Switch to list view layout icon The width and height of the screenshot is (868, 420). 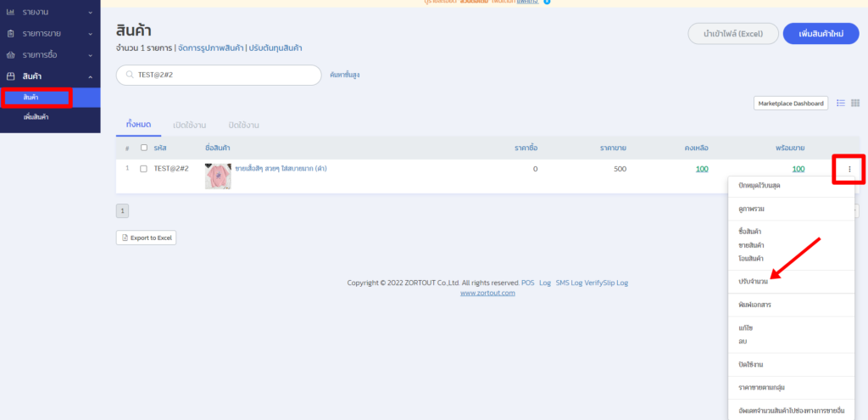click(x=841, y=103)
